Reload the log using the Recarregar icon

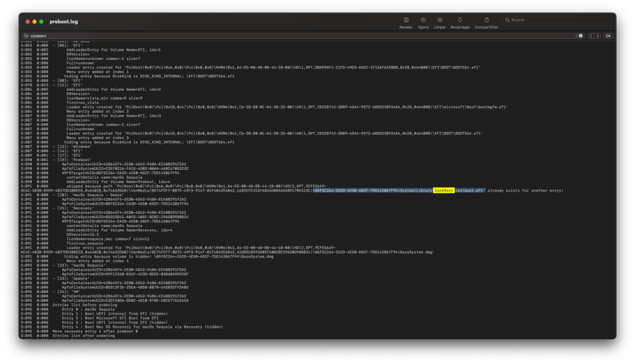point(460,20)
